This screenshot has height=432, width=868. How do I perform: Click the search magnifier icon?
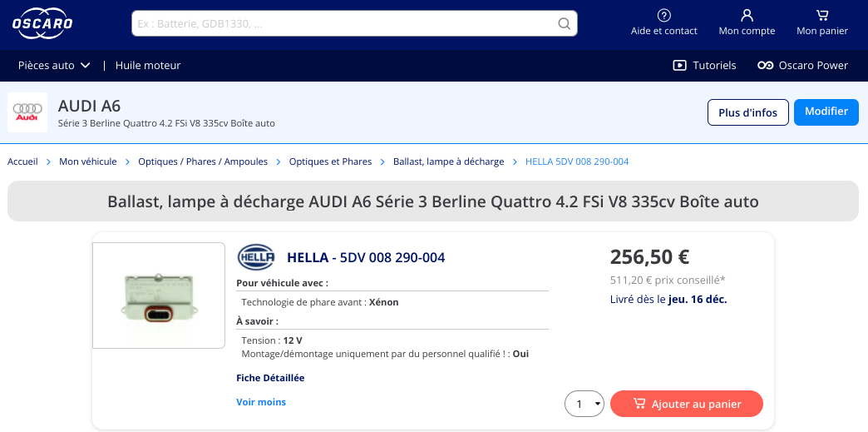coord(564,23)
